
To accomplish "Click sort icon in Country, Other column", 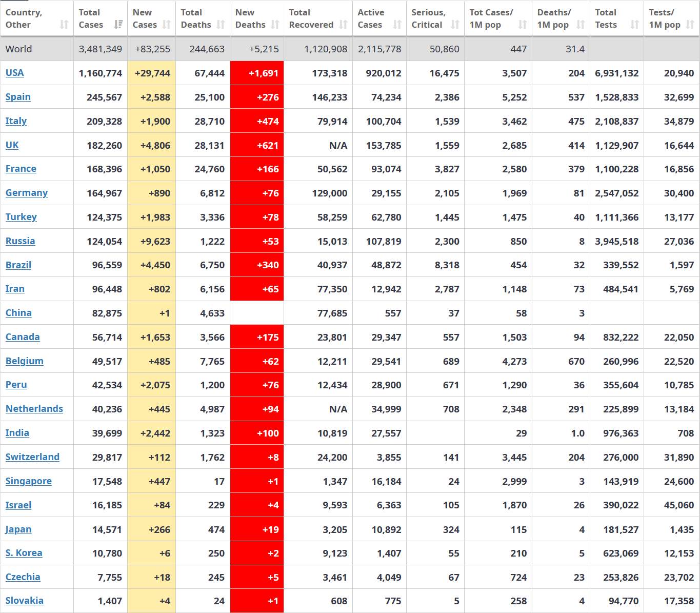I will click(x=64, y=25).
